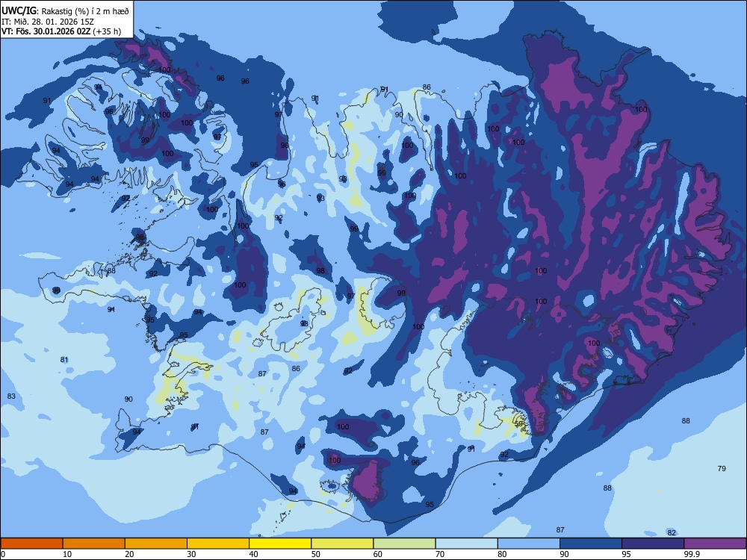This screenshot has height=560, width=747.
Task: Click the legend tick label '60'
Action: pyautogui.click(x=378, y=554)
